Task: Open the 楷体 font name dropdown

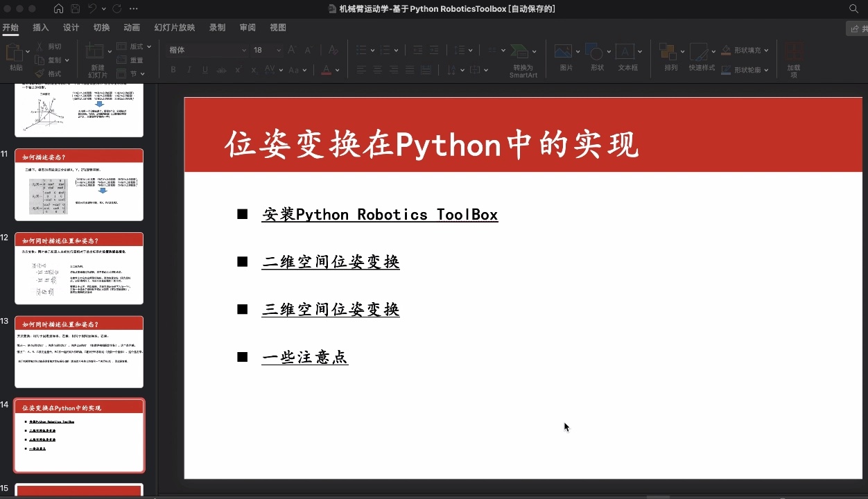Action: [x=244, y=50]
